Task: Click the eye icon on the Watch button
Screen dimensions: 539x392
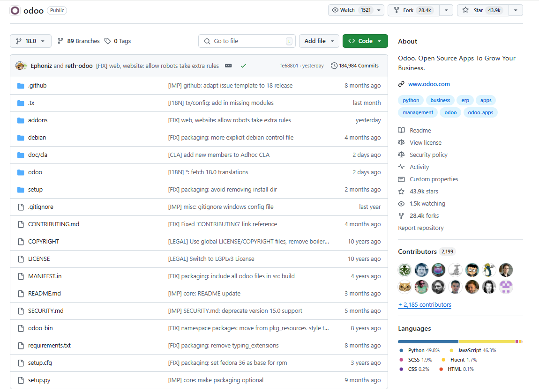Action: (x=336, y=9)
